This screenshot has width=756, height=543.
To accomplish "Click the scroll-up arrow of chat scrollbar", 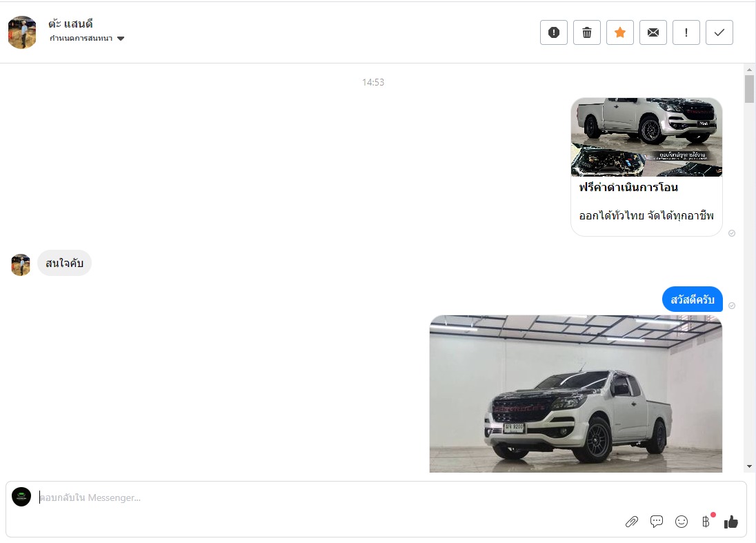I will click(749, 70).
